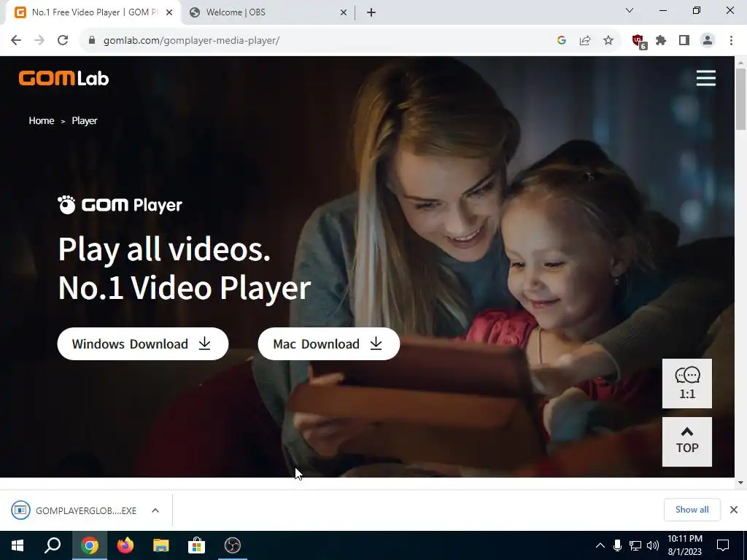The image size is (747, 560).
Task: Click the Windows Download button
Action: coord(143,344)
